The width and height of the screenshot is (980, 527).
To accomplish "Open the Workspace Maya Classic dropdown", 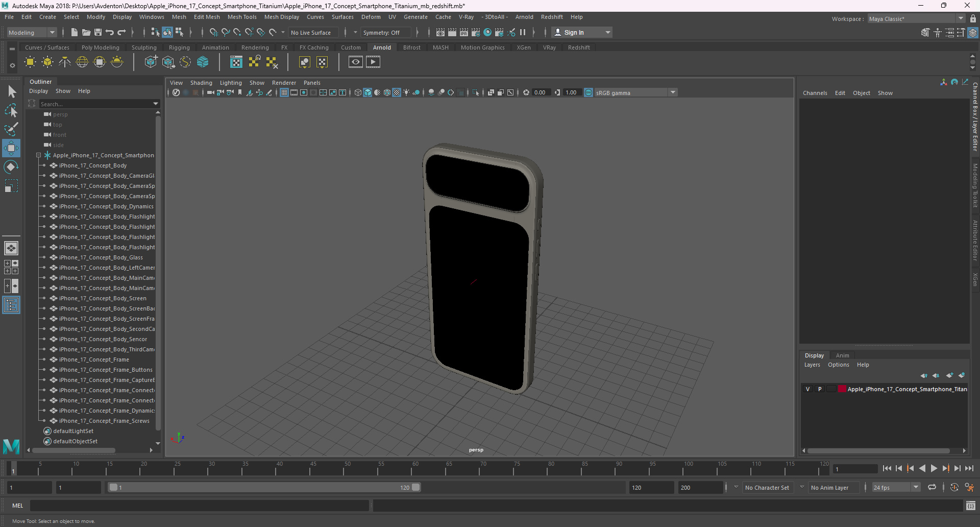I will pyautogui.click(x=916, y=19).
